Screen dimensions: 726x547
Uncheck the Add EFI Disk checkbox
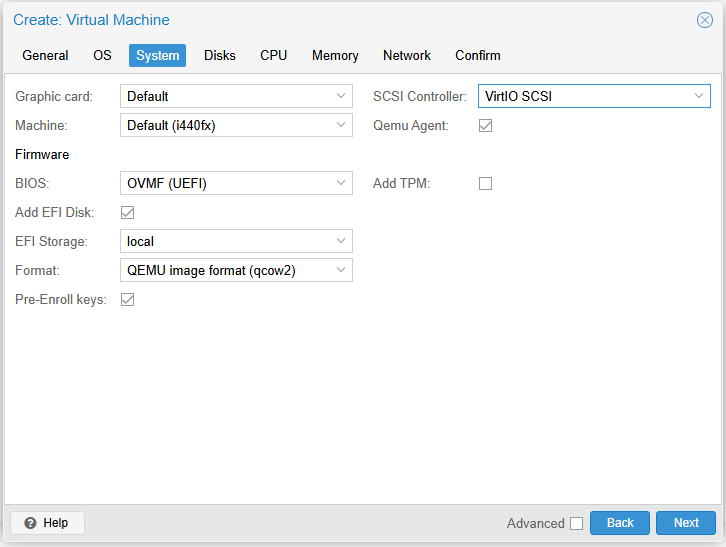[x=127, y=213]
